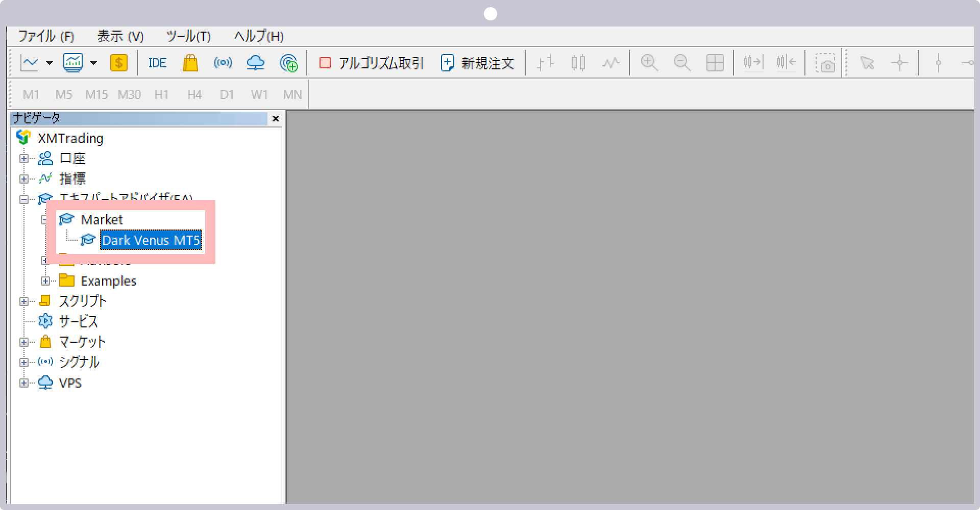Screen dimensions: 980x510
Task: Select スクリプト in navigator
Action: [x=83, y=301]
